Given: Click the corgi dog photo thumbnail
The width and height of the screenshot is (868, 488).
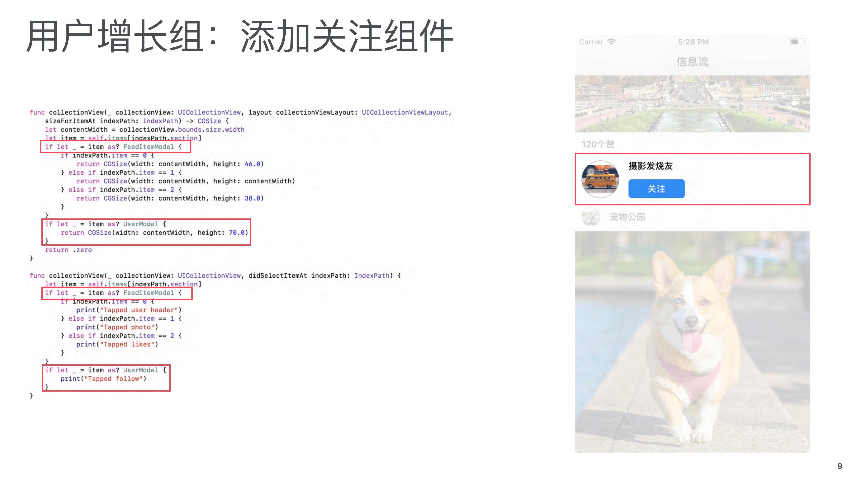Looking at the screenshot, I should [x=693, y=340].
